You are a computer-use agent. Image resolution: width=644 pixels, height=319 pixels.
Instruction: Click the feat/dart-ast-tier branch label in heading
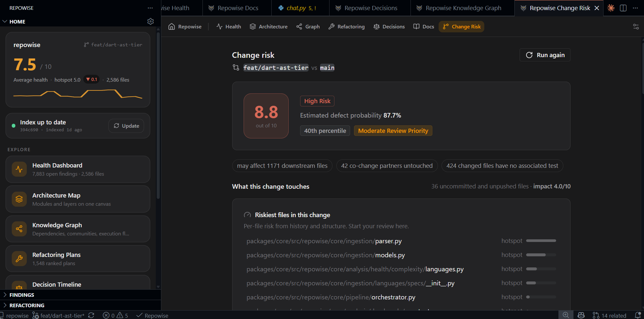click(x=276, y=68)
